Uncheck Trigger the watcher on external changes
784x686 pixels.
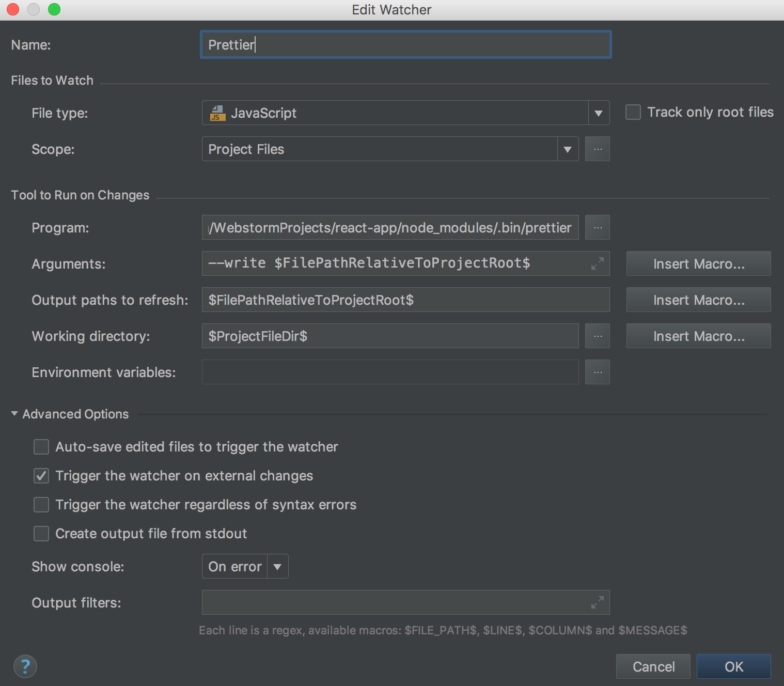point(41,476)
